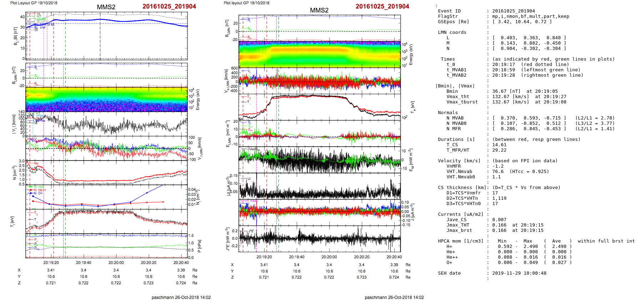The image size is (644, 300).
Task: Click the "He++" species label in HPCA table
Action: [452, 257]
